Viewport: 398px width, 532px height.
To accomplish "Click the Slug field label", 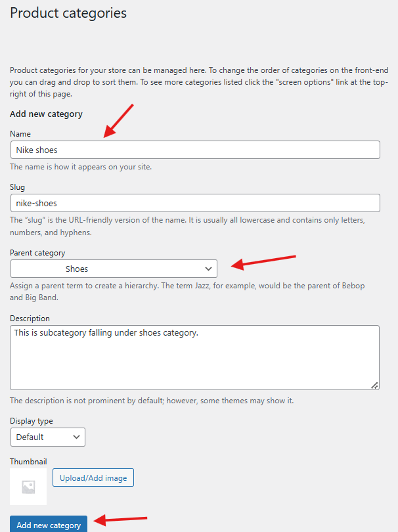I will [18, 187].
